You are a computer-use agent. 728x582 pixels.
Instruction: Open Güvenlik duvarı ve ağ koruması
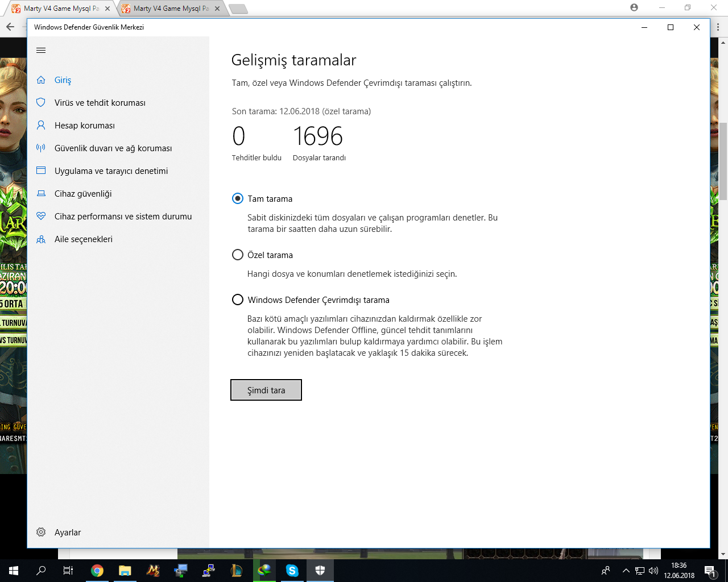click(x=118, y=148)
